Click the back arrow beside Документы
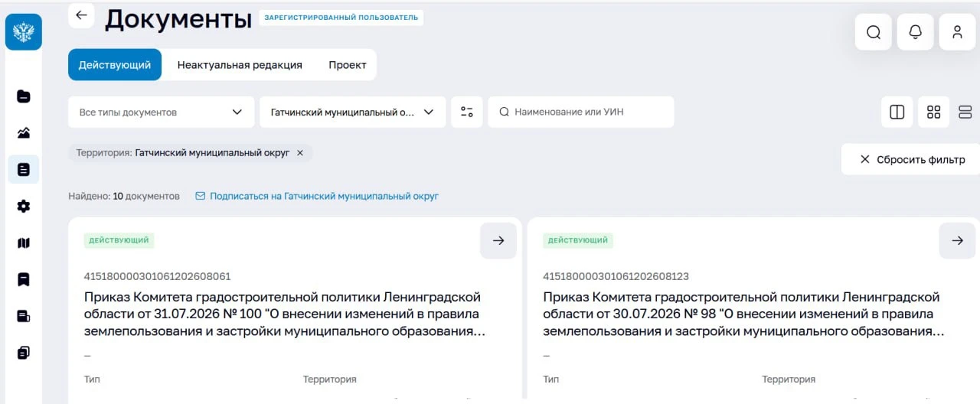Screen dimensions: 980x404 pyautogui.click(x=81, y=15)
